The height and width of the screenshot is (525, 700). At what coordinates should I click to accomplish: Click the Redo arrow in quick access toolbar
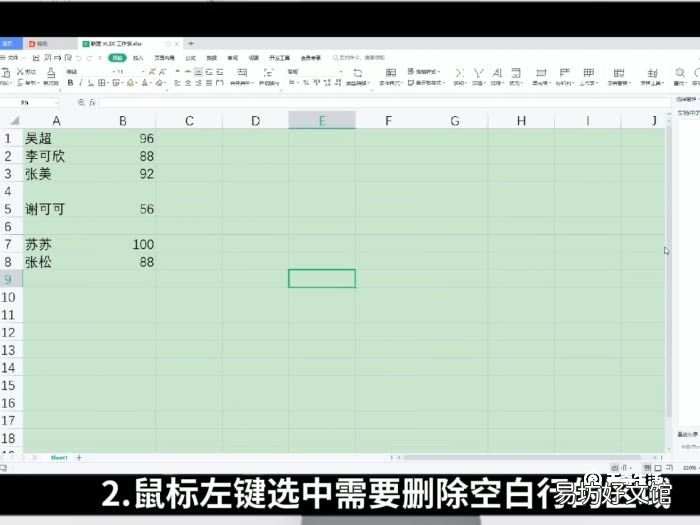89,58
